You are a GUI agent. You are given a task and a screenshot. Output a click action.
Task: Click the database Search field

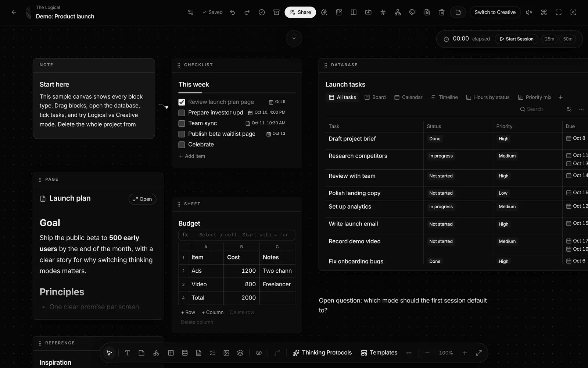(x=539, y=109)
